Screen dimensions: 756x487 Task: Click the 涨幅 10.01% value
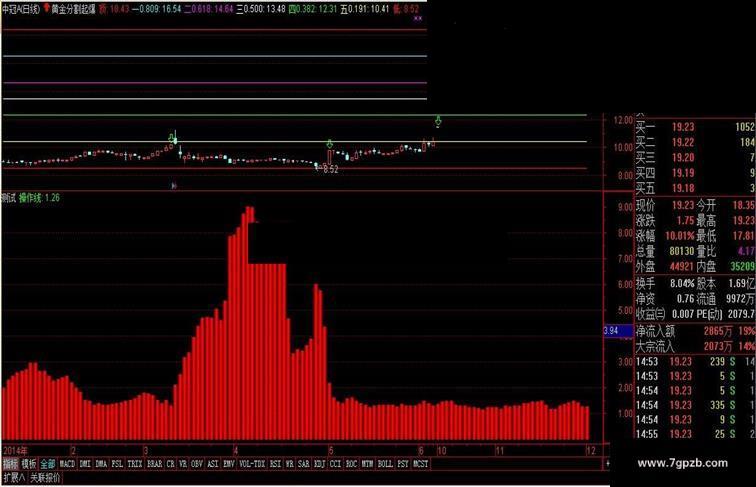[680, 236]
